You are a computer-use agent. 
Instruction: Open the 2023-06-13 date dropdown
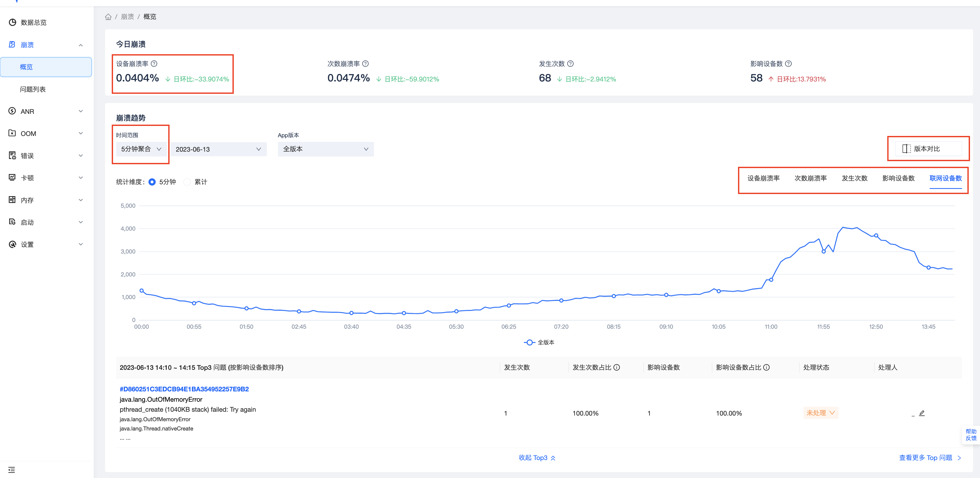[218, 149]
